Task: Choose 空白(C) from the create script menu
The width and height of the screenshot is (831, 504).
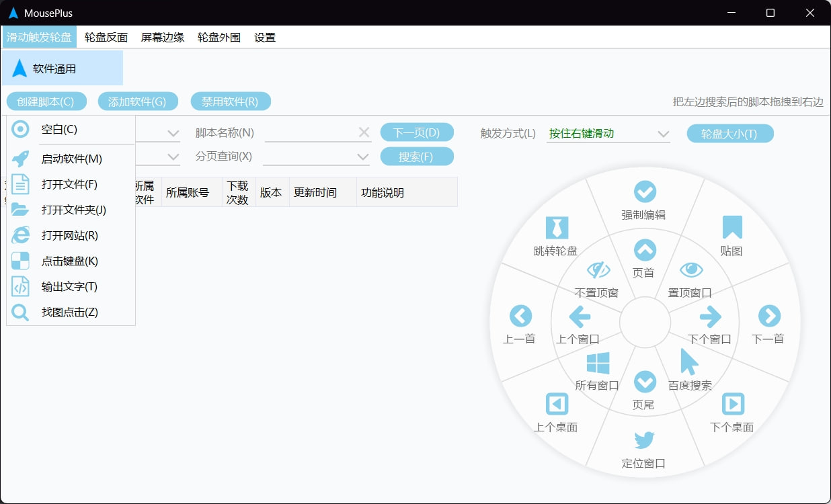Action: tap(71, 130)
